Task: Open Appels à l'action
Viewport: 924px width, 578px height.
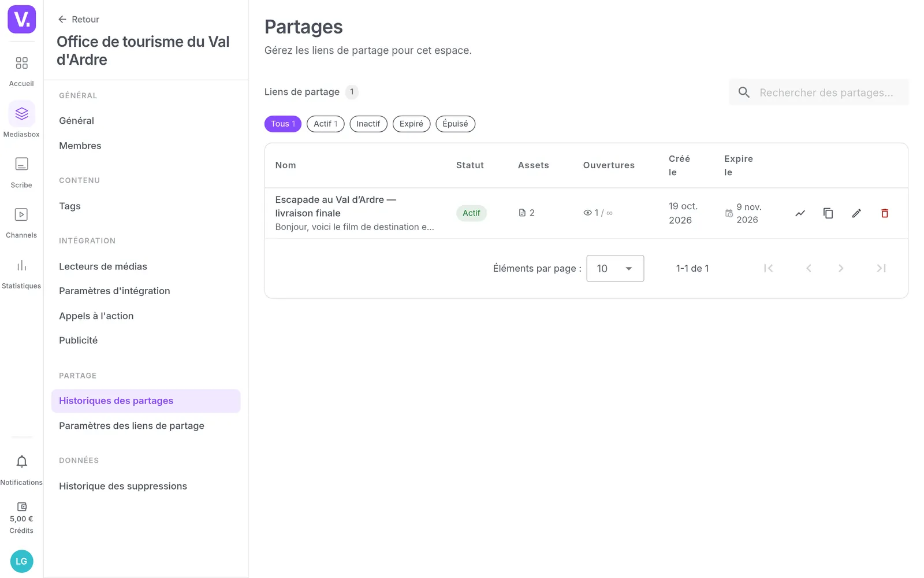Action: click(x=146, y=316)
